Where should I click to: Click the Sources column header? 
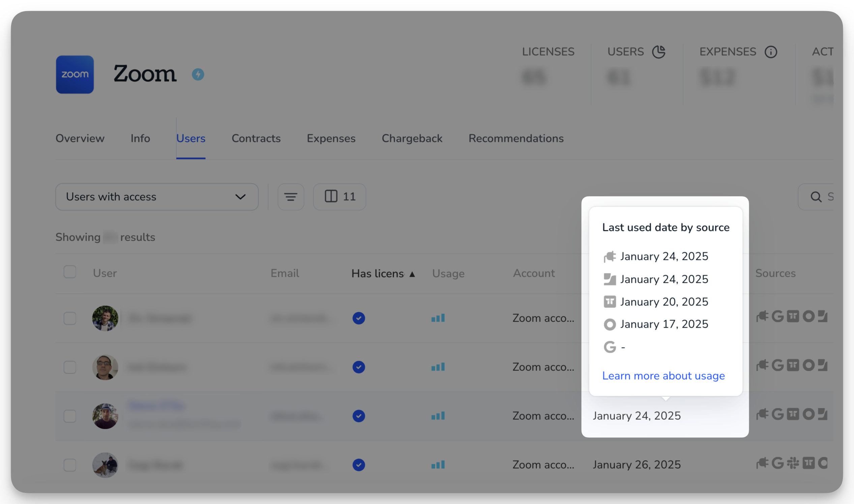coord(775,273)
